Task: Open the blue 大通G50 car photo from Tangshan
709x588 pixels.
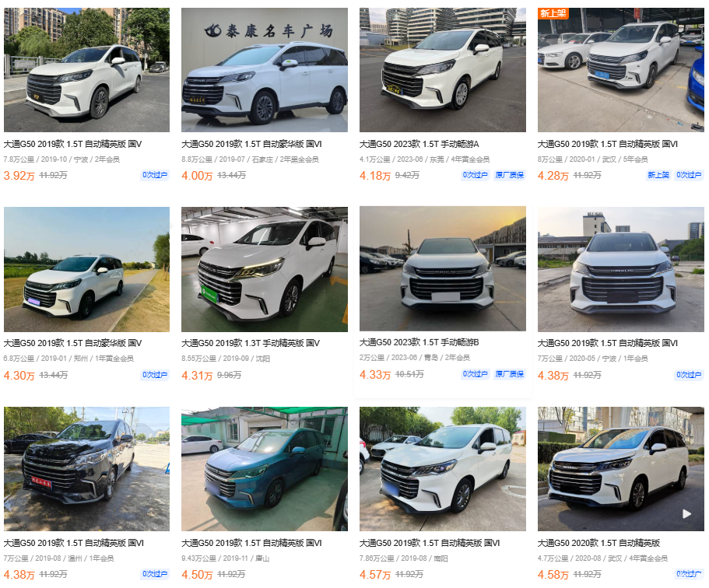Action: point(265,469)
